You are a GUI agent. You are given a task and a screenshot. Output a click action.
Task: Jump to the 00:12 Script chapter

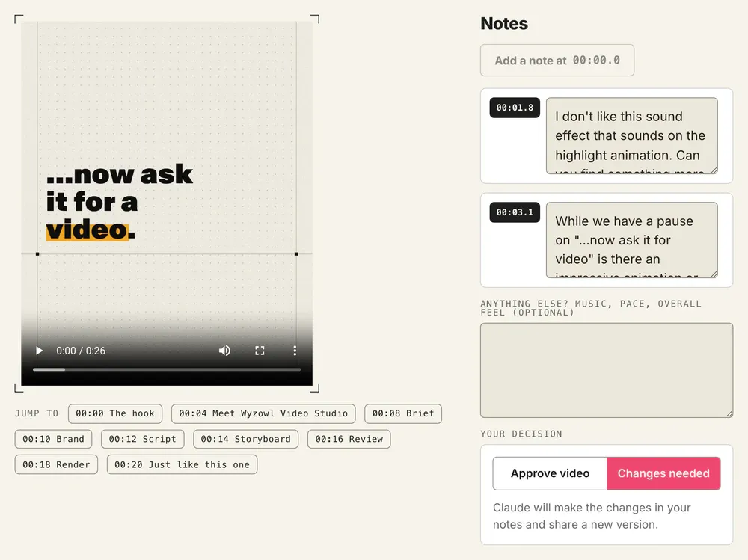143,439
